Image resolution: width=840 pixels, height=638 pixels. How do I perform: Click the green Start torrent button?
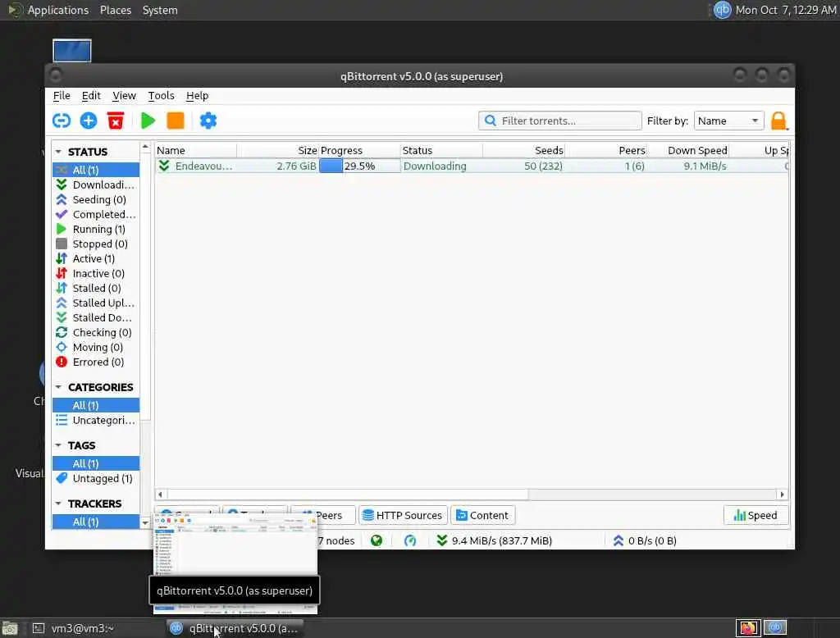148,121
